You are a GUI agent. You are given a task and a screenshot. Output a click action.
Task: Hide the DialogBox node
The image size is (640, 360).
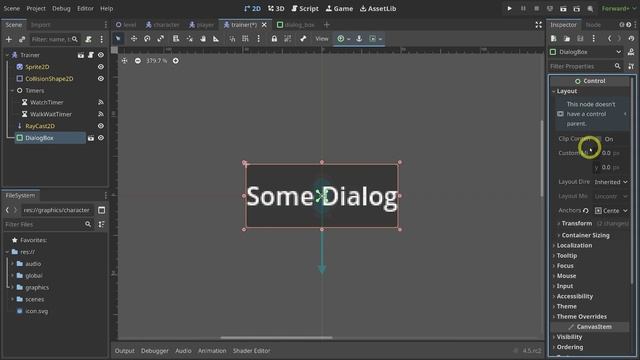101,138
